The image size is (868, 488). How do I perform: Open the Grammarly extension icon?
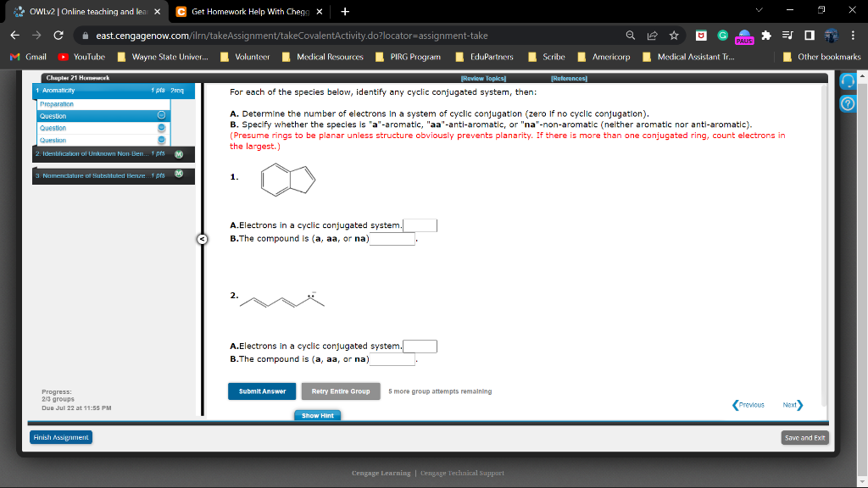[722, 36]
